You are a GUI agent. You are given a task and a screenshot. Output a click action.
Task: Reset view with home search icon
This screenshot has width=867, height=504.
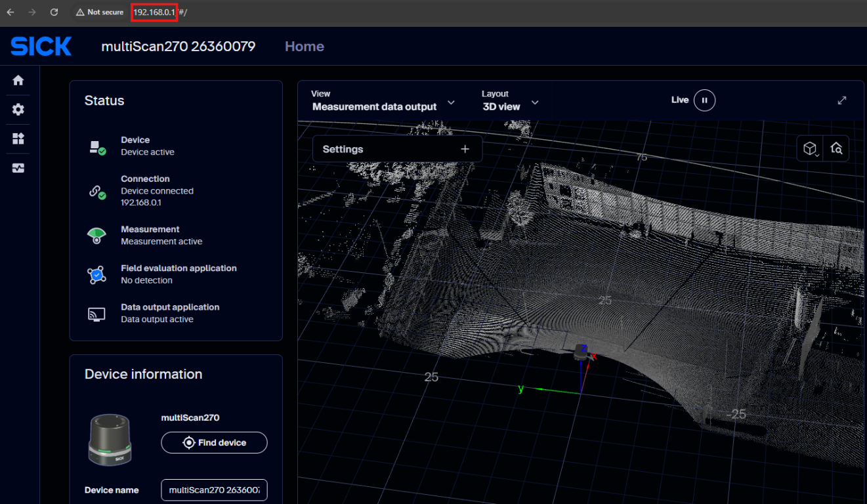pos(837,149)
